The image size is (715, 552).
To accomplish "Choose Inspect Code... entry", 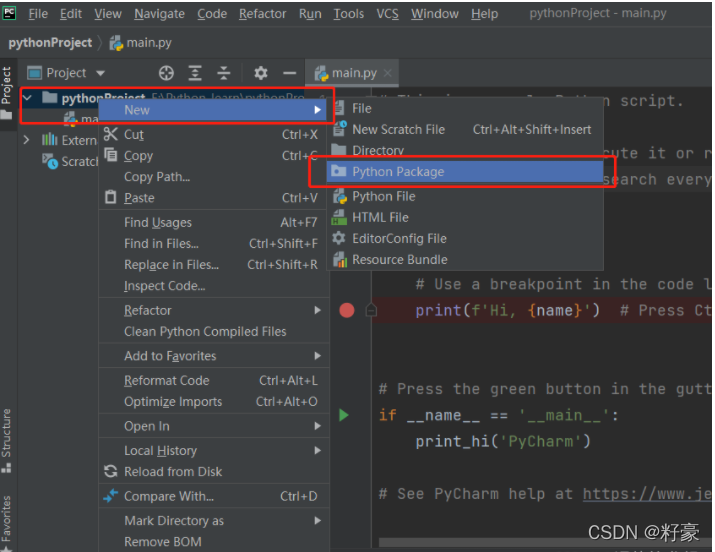I will tap(214, 285).
